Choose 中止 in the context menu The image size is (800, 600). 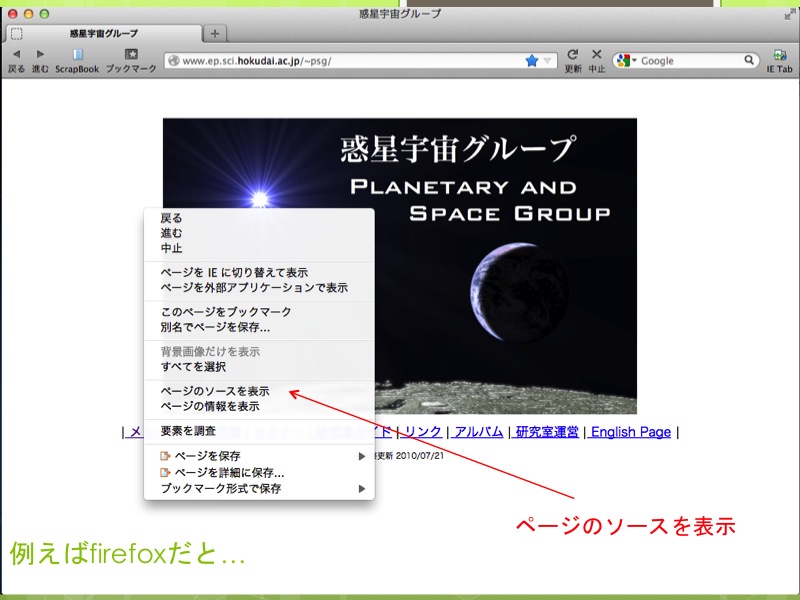click(x=259, y=248)
